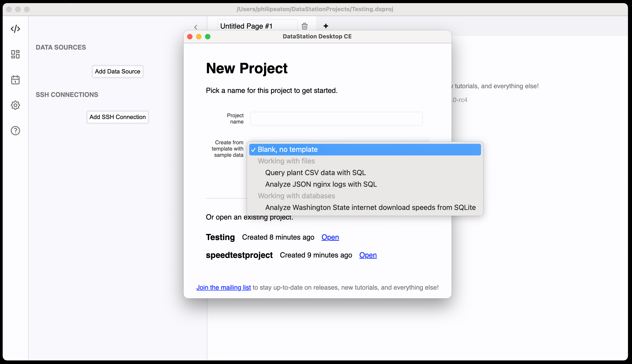The image size is (632, 364).
Task: Open the Testing project link
Action: [330, 237]
